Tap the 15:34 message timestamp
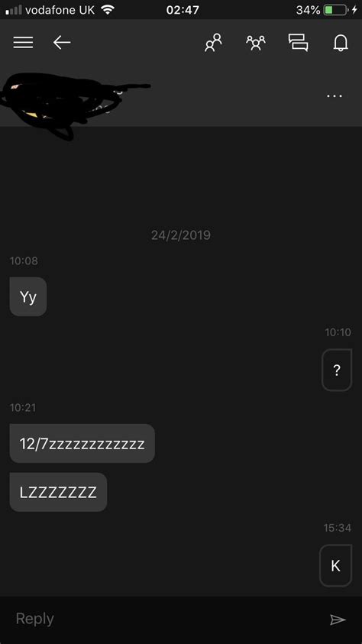362x644 pixels. pyautogui.click(x=338, y=528)
